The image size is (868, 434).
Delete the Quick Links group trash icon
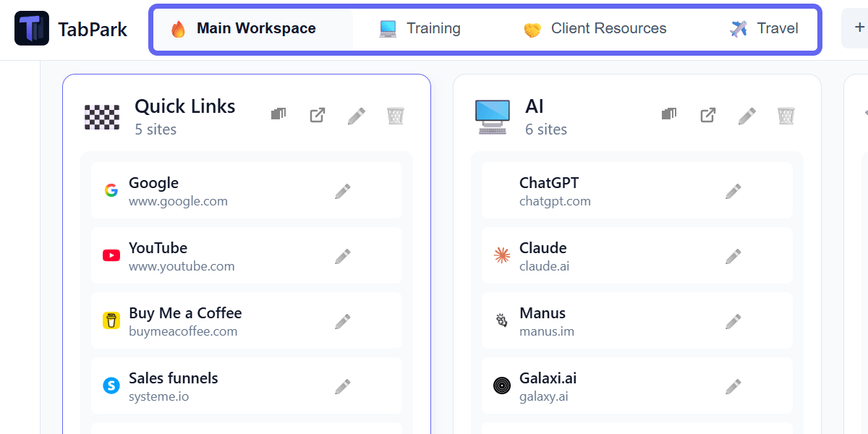click(396, 116)
